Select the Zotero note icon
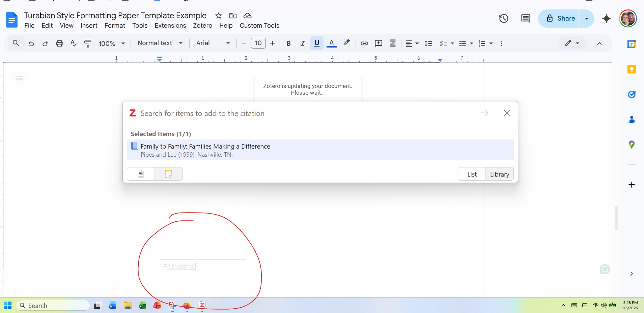The width and height of the screenshot is (644, 313). [168, 174]
